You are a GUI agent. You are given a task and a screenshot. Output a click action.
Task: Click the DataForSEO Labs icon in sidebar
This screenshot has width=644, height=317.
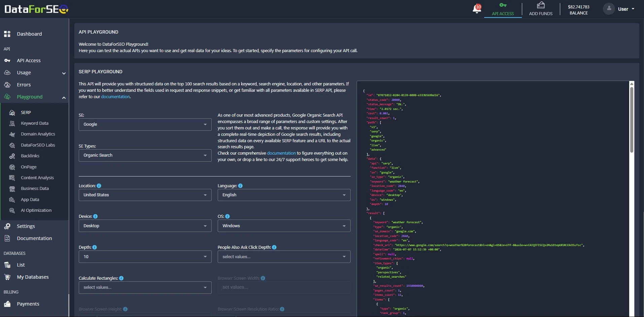[12, 145]
